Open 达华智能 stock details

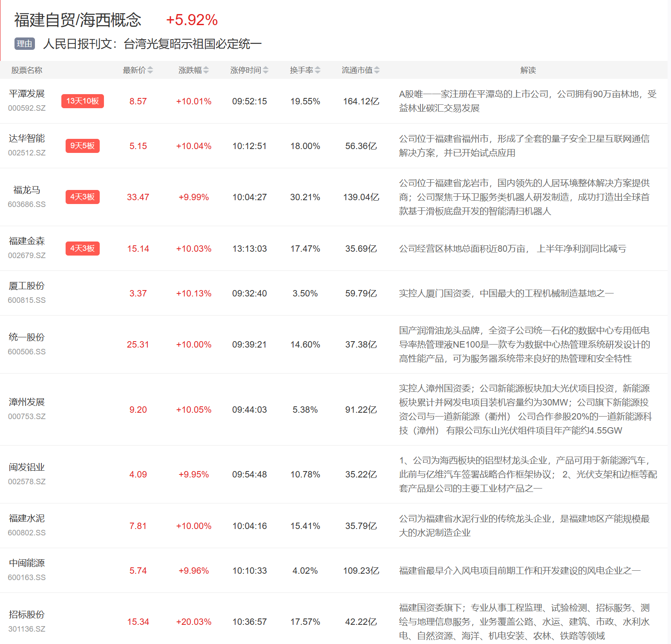27,139
